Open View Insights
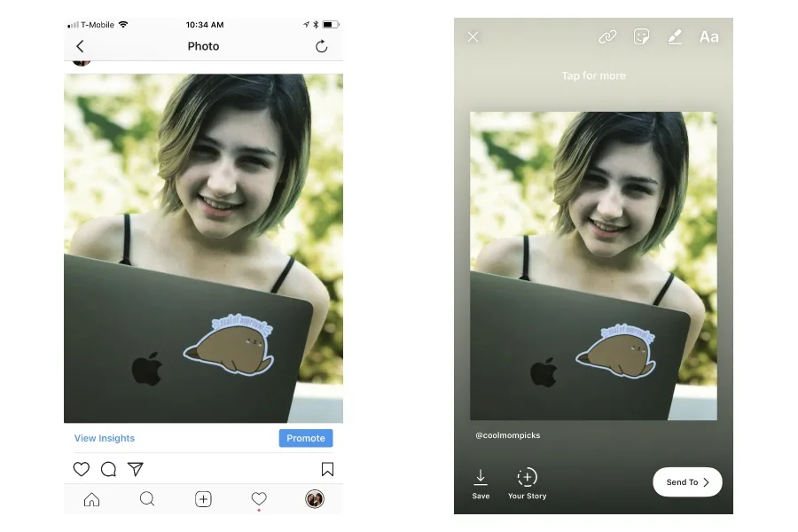The height and width of the screenshot is (532, 798). pos(104,437)
